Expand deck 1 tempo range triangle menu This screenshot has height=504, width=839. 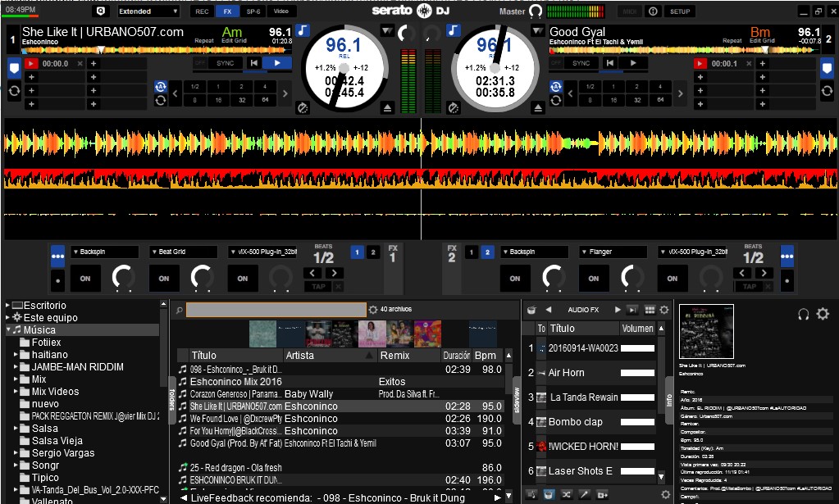tap(387, 31)
